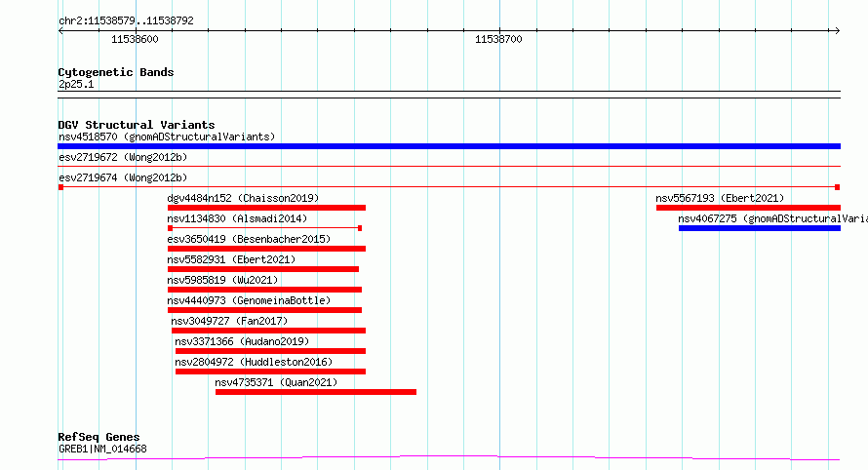Open the esv2719674 (Wong2012b) variant label

pyautogui.click(x=123, y=177)
